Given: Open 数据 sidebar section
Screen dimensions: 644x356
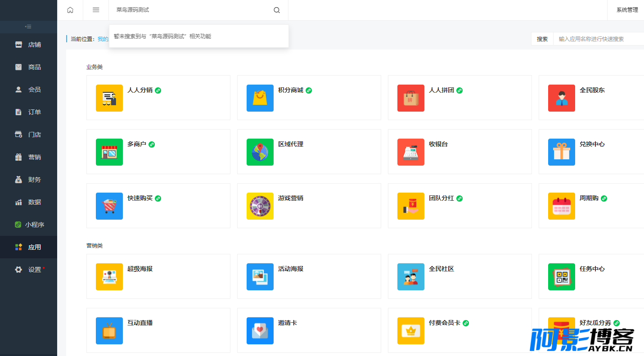Looking at the screenshot, I should [x=28, y=202].
